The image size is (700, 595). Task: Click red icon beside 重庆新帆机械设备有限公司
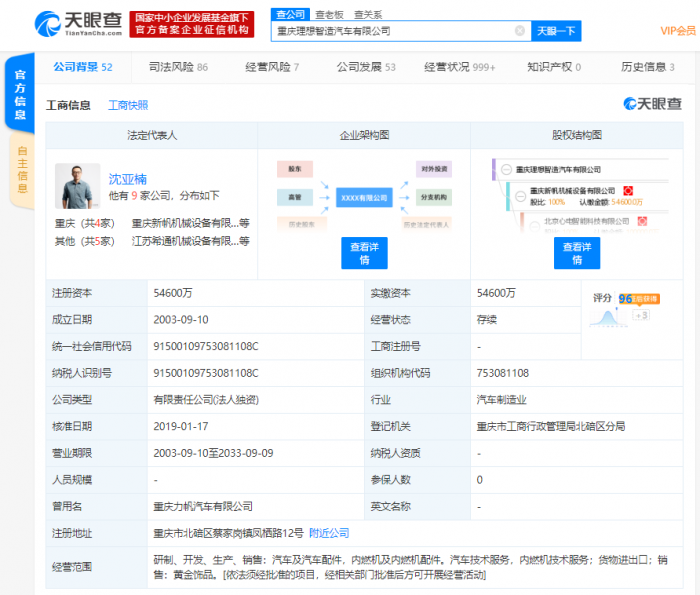(x=628, y=190)
